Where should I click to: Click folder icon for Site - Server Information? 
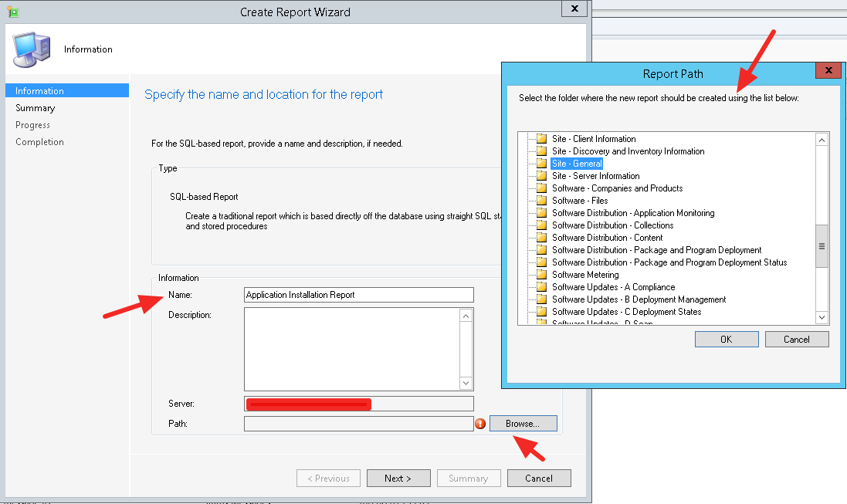(x=541, y=176)
